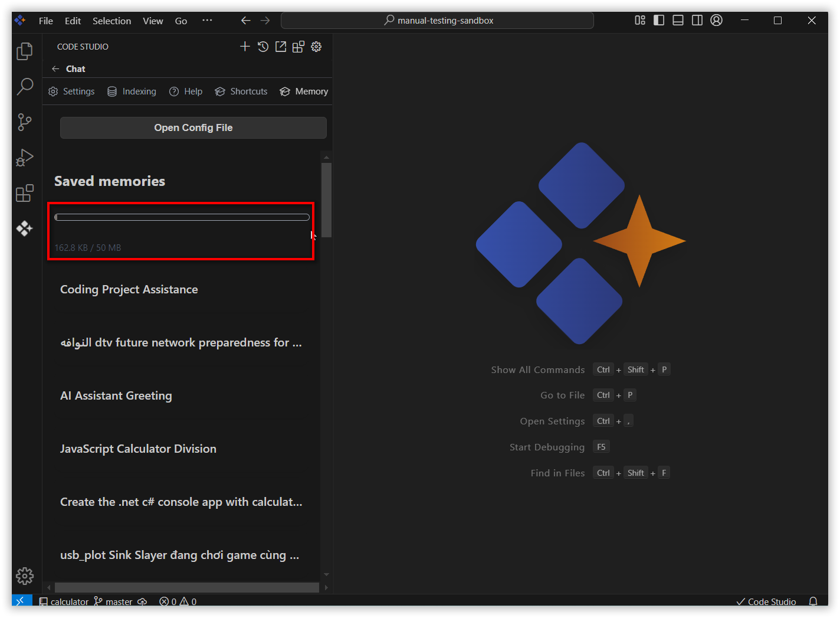Click the navigate back arrow in title bar
The width and height of the screenshot is (840, 618).
[246, 21]
